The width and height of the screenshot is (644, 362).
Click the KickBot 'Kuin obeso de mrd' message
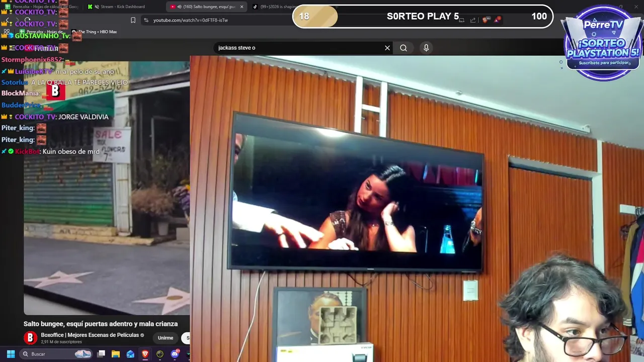tap(50, 151)
